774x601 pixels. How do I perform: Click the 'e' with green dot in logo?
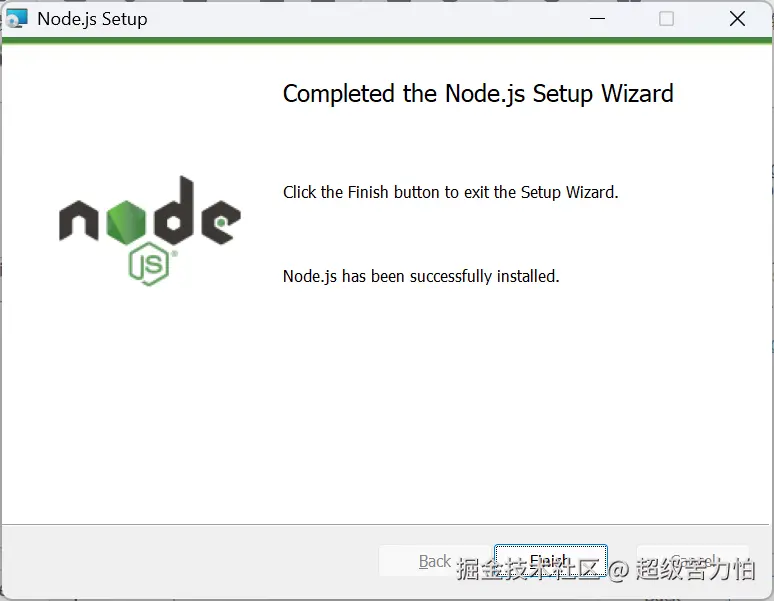[x=221, y=223]
